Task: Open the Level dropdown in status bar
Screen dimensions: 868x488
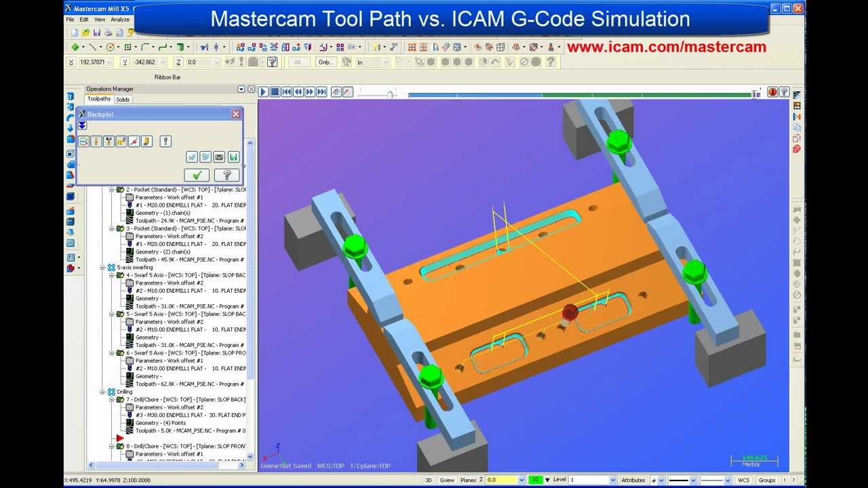Action: 612,480
